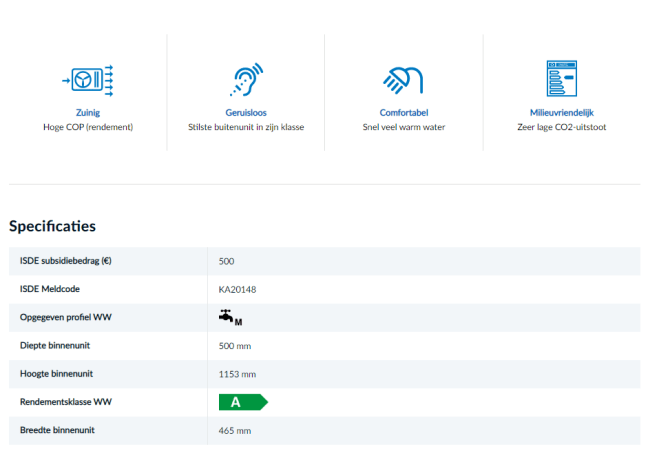This screenshot has width=648, height=451.
Task: Click the Geruisloos ear icon
Action: pyautogui.click(x=246, y=79)
